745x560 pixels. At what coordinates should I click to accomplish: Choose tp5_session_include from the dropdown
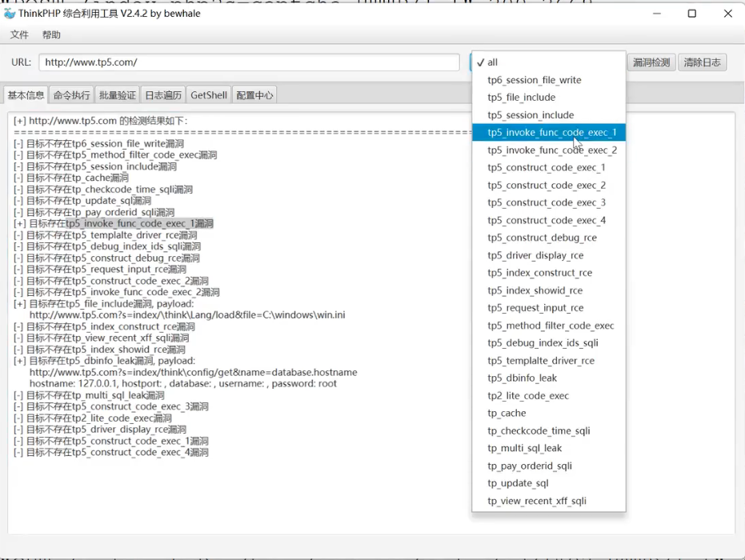tap(549, 115)
